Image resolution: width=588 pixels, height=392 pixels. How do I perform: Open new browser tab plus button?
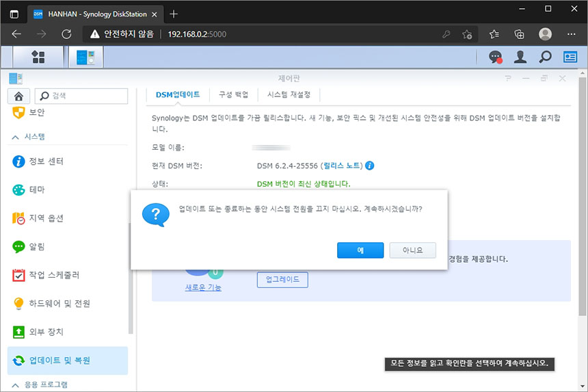174,14
